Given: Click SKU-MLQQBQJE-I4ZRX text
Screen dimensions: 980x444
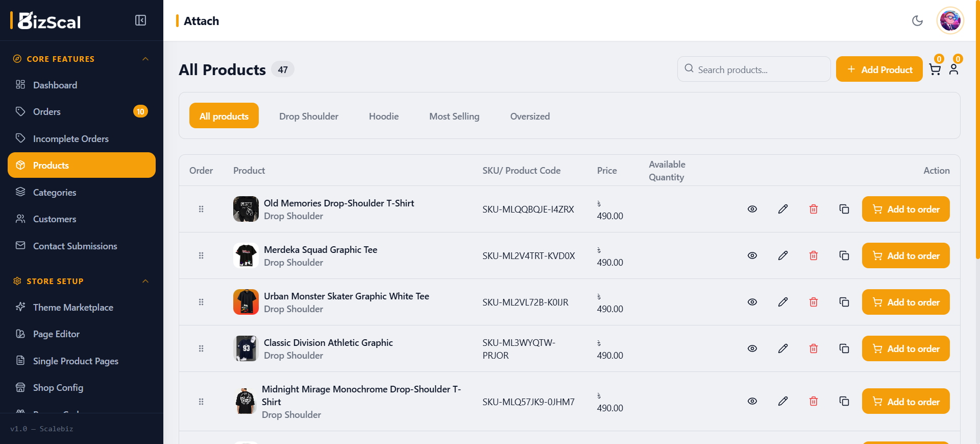Looking at the screenshot, I should click(528, 209).
